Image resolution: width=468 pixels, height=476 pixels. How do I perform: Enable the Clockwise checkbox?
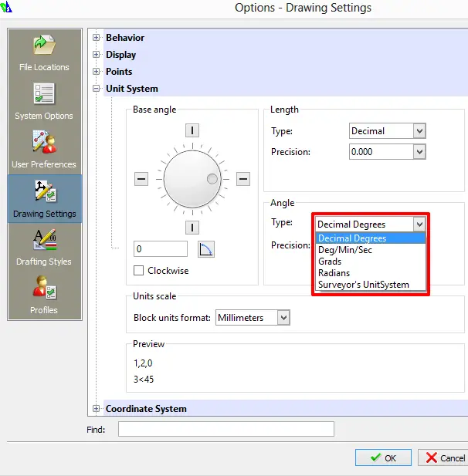coord(138,271)
